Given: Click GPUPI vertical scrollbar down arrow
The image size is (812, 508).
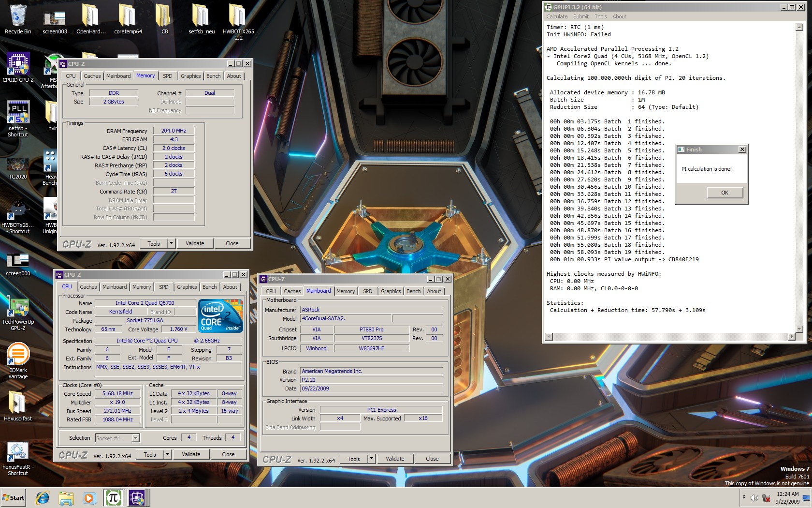Looking at the screenshot, I should coord(799,329).
